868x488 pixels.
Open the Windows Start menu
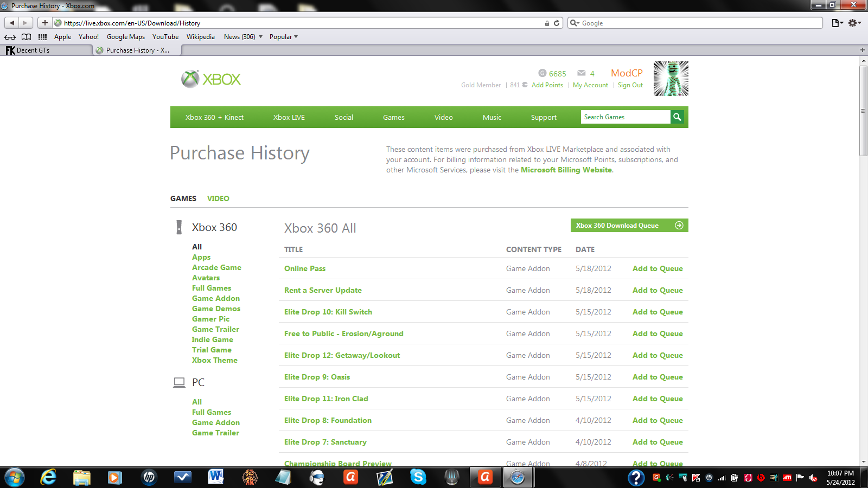tap(15, 478)
